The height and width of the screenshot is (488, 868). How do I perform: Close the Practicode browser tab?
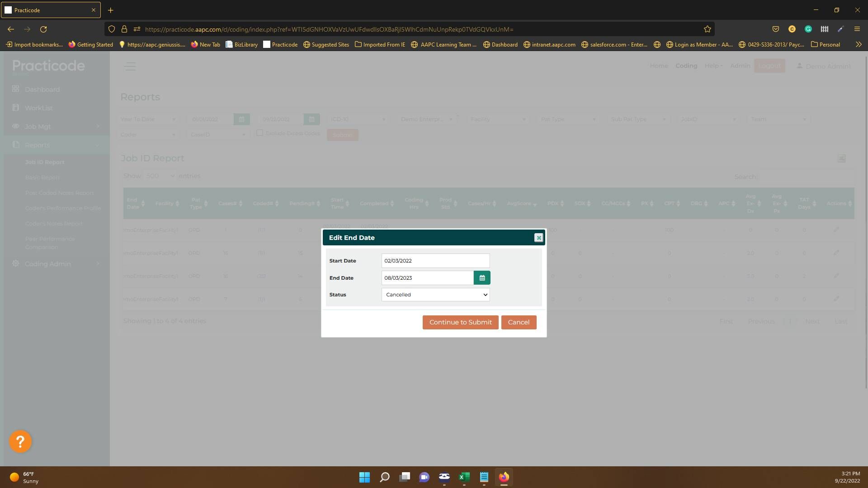pos(94,10)
